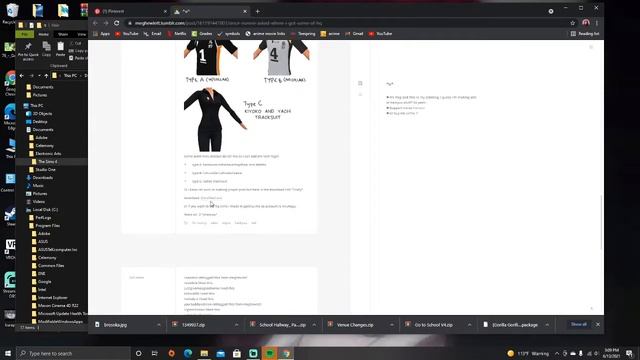The height and width of the screenshot is (360, 640).
Task: Open the Home tab in File Explorer
Action: [43, 34]
